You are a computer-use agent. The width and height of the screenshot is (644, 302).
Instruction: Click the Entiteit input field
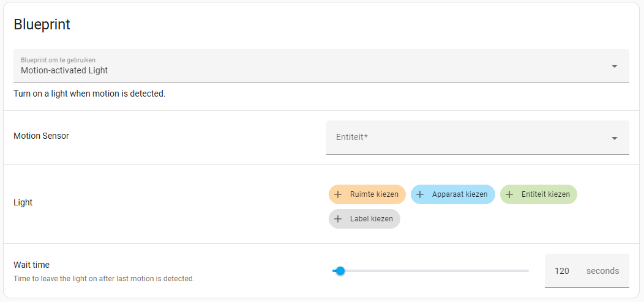477,138
